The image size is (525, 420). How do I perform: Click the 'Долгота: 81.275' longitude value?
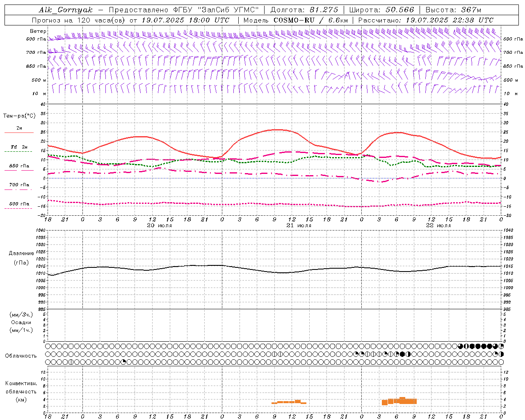click(304, 10)
